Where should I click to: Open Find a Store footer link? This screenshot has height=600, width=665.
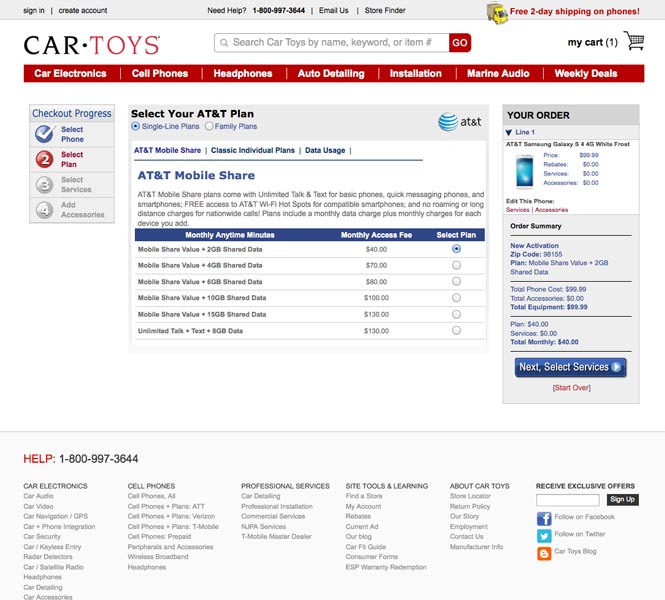click(x=364, y=496)
